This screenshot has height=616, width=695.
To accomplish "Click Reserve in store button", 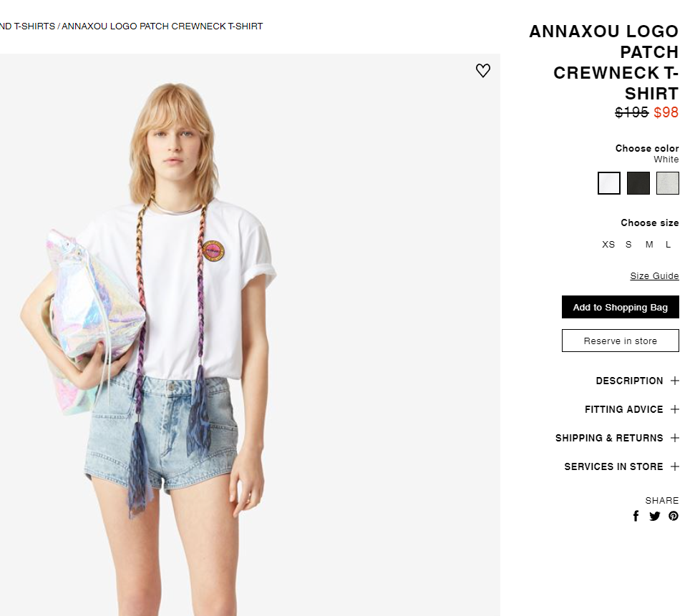I will pos(620,341).
